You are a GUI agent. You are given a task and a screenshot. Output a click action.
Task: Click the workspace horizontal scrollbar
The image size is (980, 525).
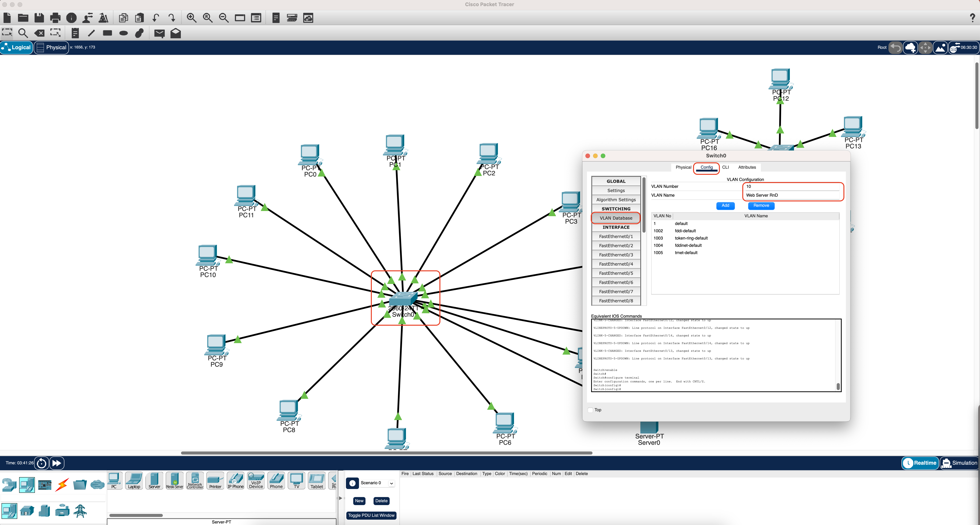click(387, 453)
